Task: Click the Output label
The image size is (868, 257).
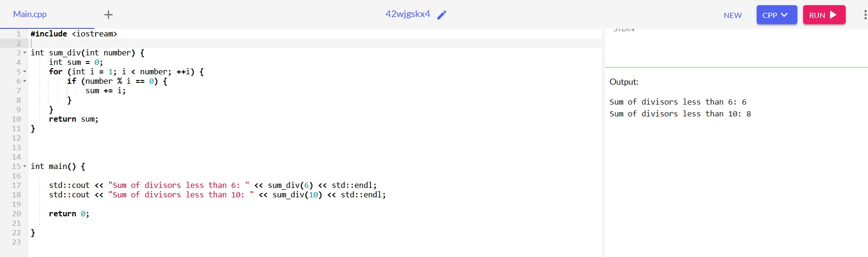Action: click(x=624, y=82)
